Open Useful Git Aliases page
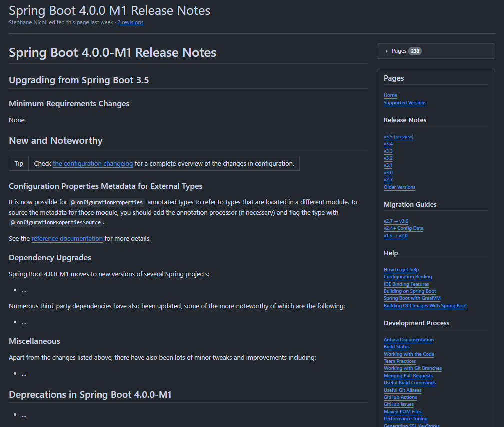The width and height of the screenshot is (504, 427). 402,390
